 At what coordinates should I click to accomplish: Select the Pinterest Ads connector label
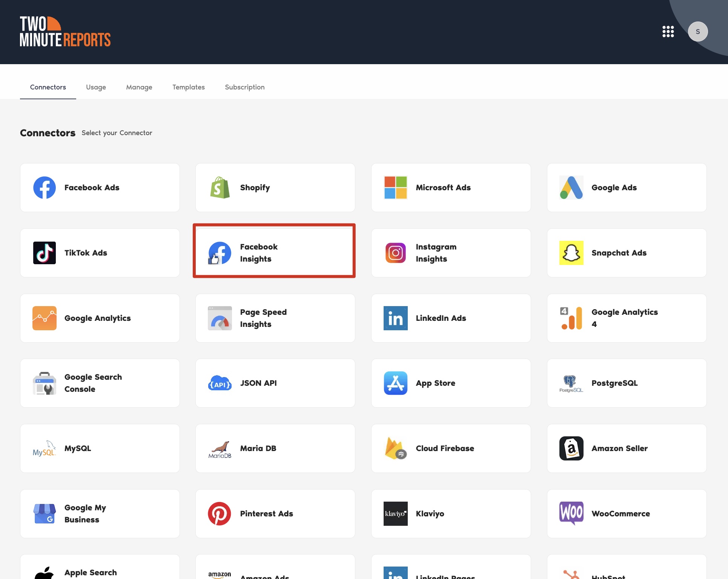click(x=267, y=514)
